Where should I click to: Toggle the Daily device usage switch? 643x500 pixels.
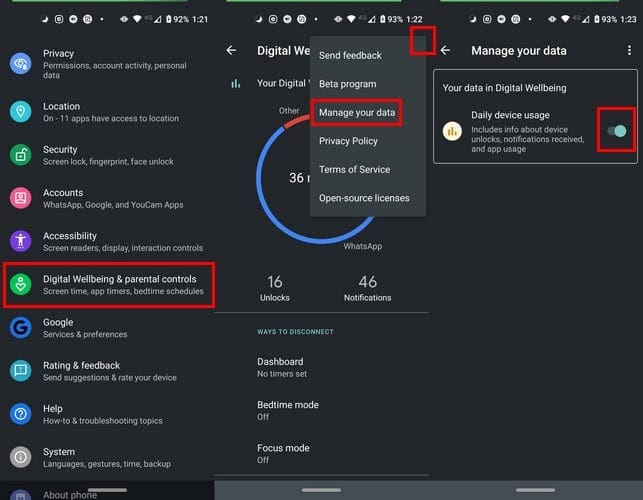click(617, 131)
